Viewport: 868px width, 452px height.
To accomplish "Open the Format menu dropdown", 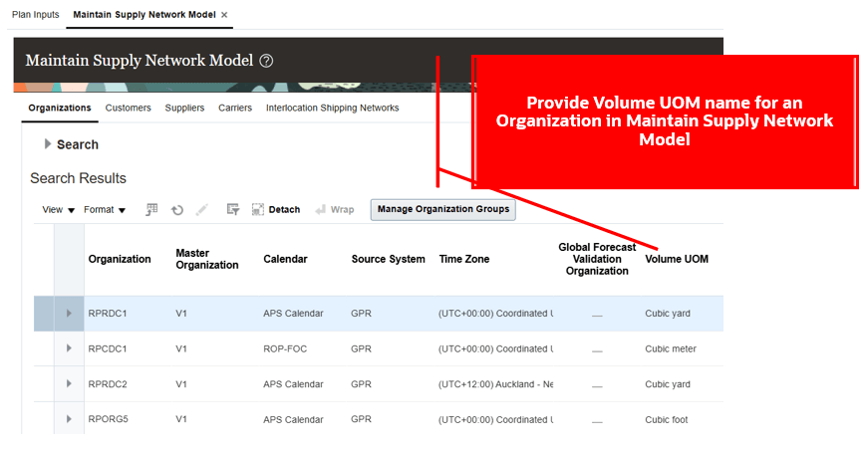I will 105,210.
